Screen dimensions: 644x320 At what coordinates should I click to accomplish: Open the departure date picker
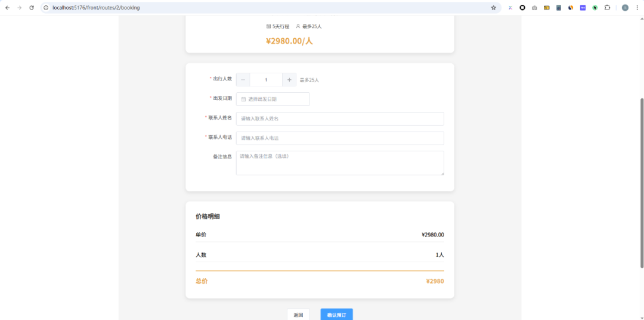pos(273,100)
